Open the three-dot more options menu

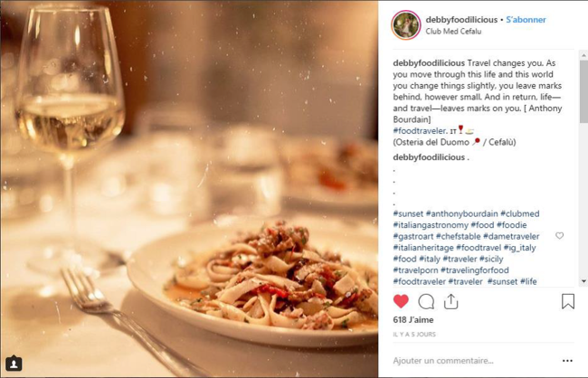pos(567,361)
